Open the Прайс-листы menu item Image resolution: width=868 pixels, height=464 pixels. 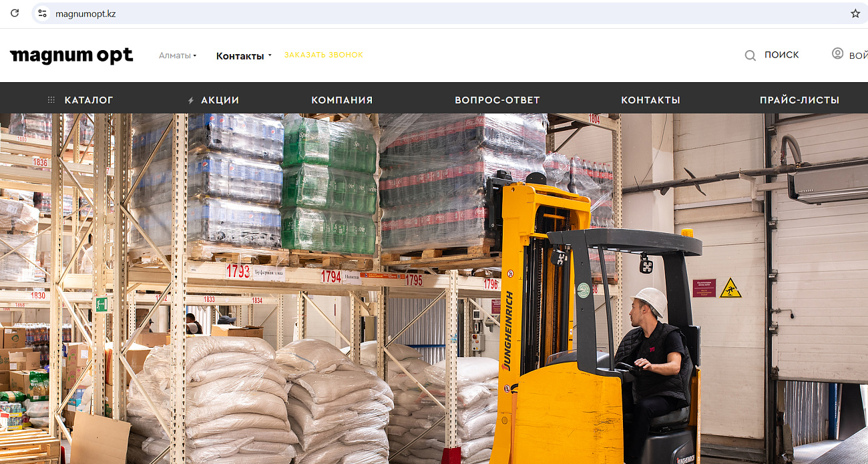pyautogui.click(x=799, y=100)
